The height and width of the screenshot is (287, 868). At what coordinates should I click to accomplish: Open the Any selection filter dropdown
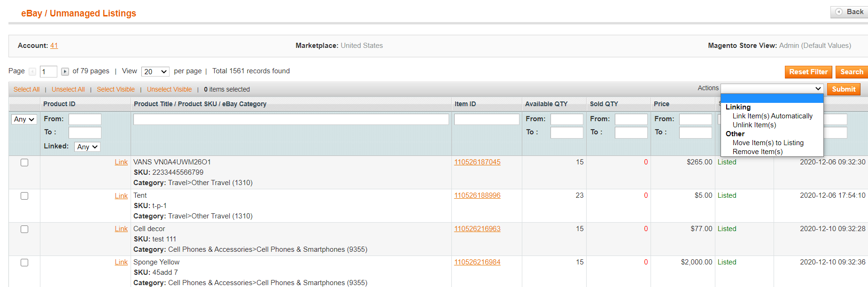coord(24,119)
